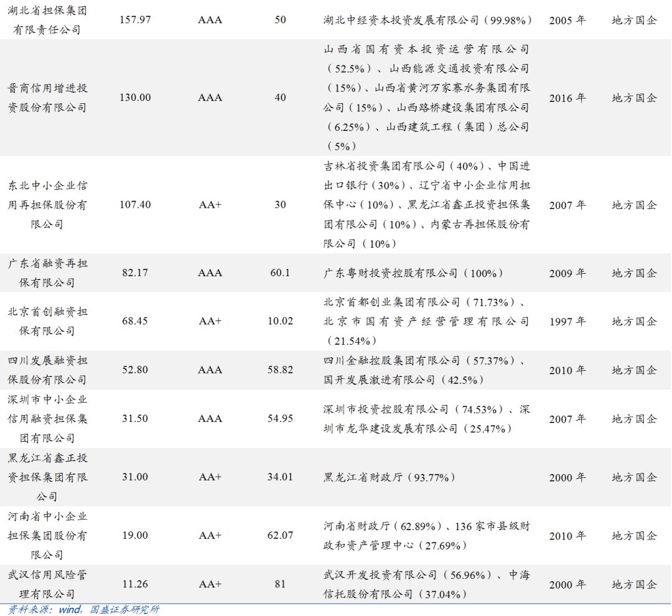
Task: Click the shareholder cell starting 北京首都创业集团有限公司
Action: coord(427,322)
